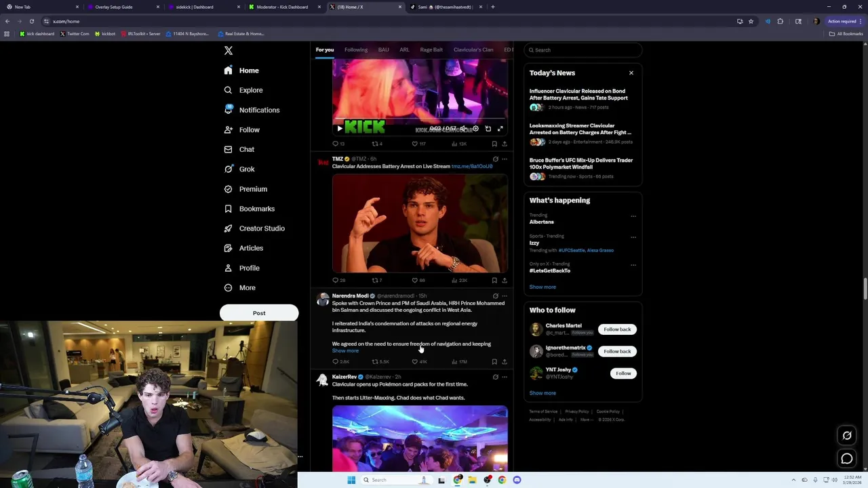Show more under What's happening

[542, 287]
